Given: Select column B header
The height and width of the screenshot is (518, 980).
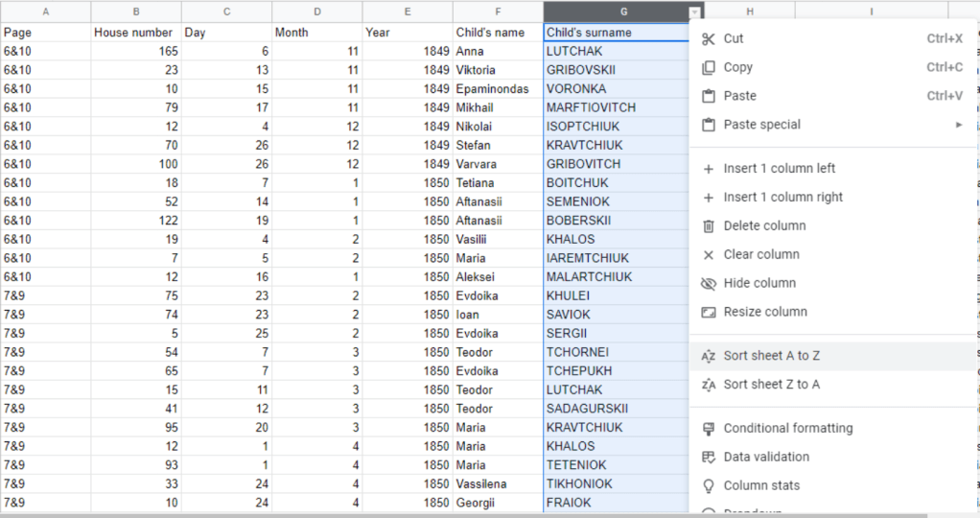Looking at the screenshot, I should (x=135, y=12).
